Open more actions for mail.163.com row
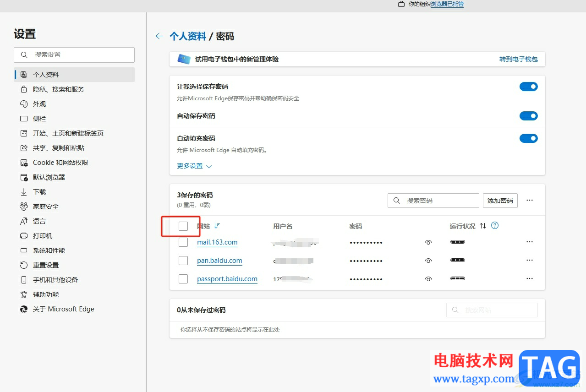Screen dimensions: 586x392 point(530,242)
